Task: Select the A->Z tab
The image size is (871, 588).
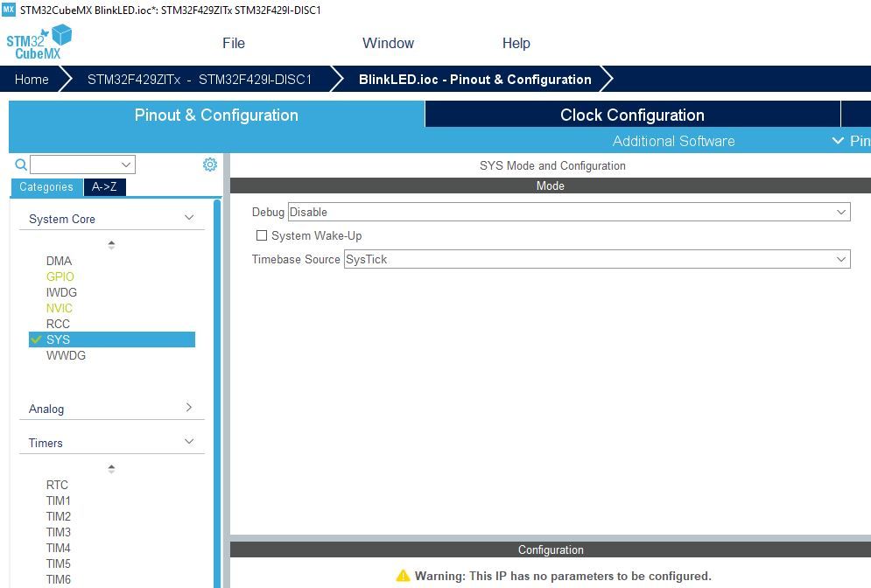Action: tap(104, 187)
